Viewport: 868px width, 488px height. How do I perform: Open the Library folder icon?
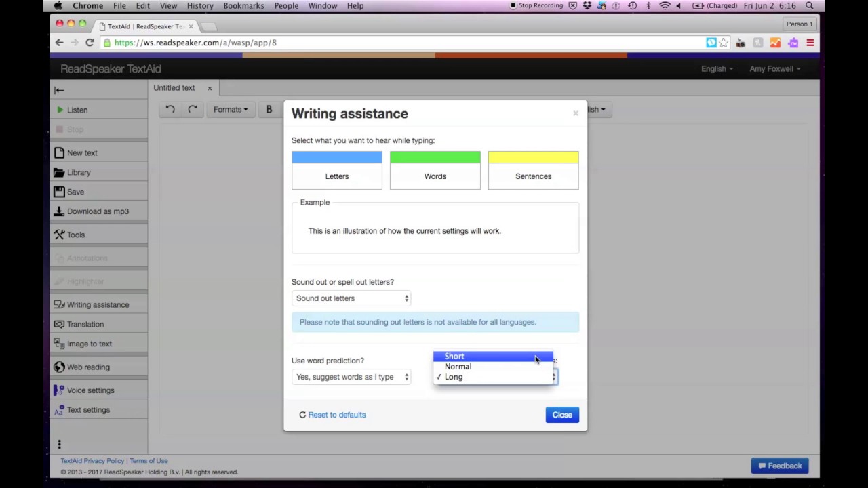[x=59, y=172]
